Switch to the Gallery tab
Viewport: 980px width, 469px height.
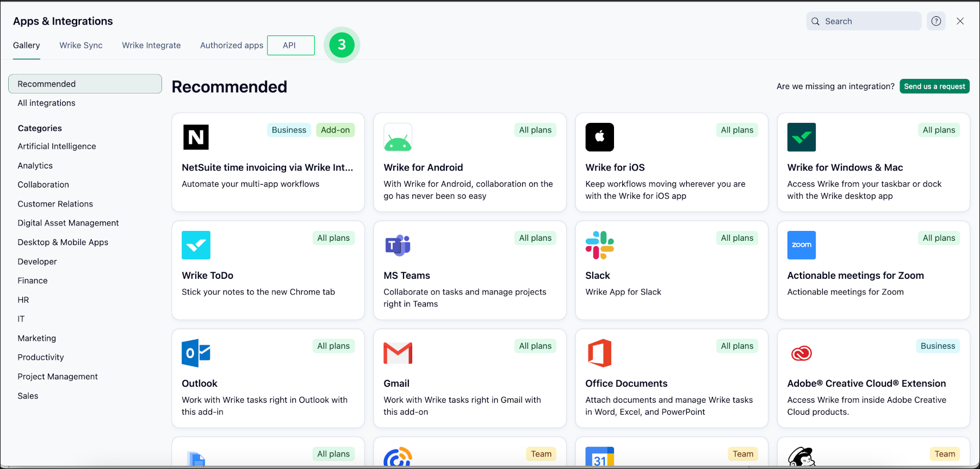click(27, 45)
